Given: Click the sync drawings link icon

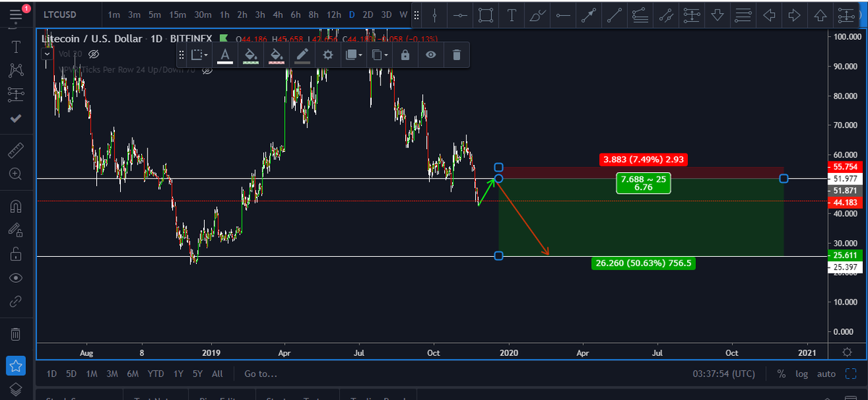Looking at the screenshot, I should [x=16, y=302].
